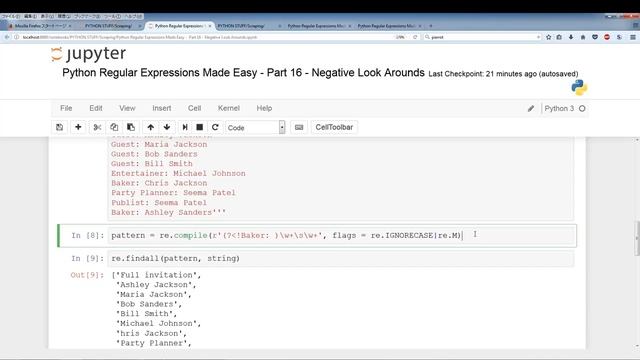The width and height of the screenshot is (640, 360).
Task: Click the 'Guest: Bill Smith' line
Action: (152, 164)
